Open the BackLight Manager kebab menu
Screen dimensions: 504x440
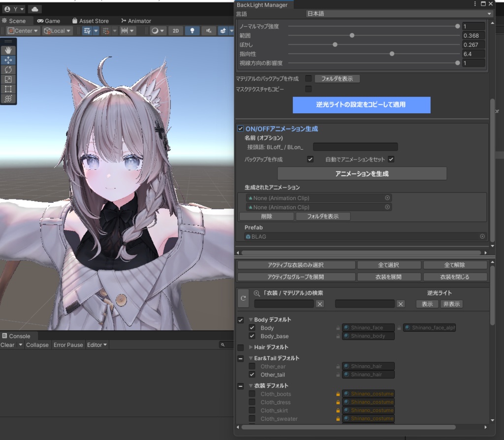click(x=475, y=4)
